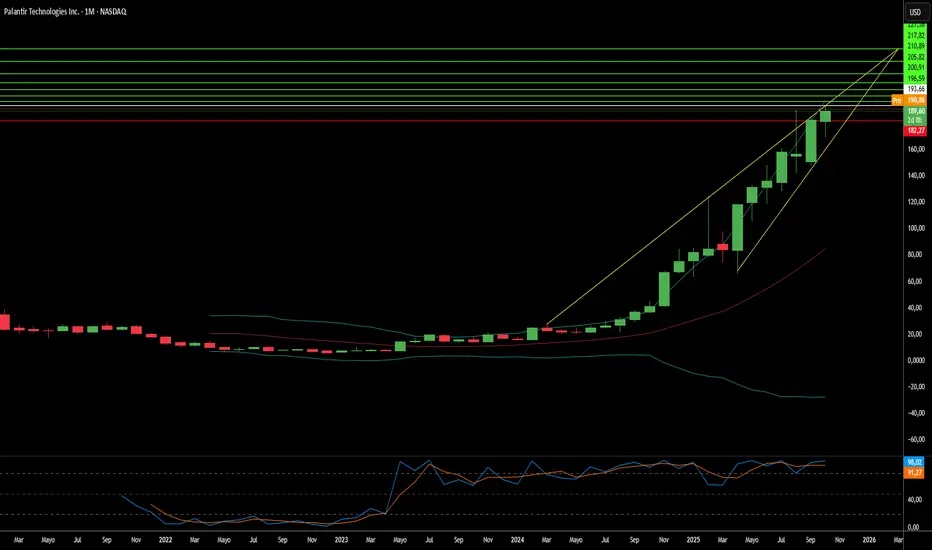Select the 217,82 green price label
The image size is (932, 550).
[x=916, y=36]
